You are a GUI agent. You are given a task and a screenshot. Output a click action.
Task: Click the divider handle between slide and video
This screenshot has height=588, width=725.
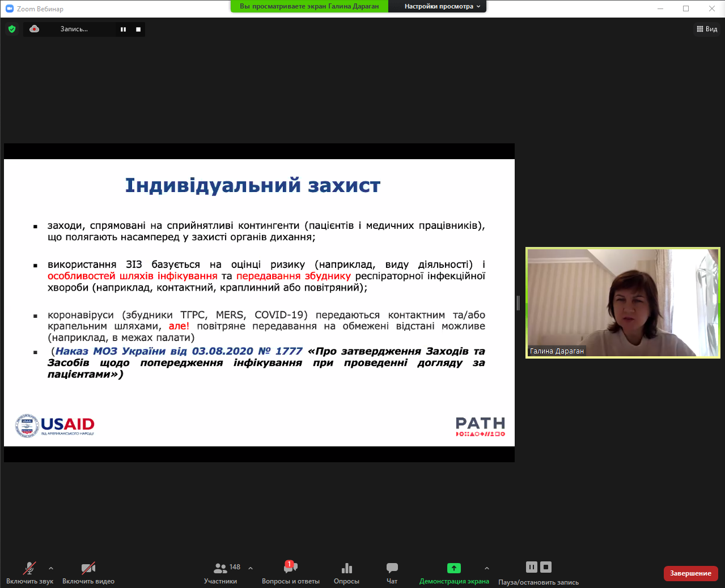click(518, 303)
